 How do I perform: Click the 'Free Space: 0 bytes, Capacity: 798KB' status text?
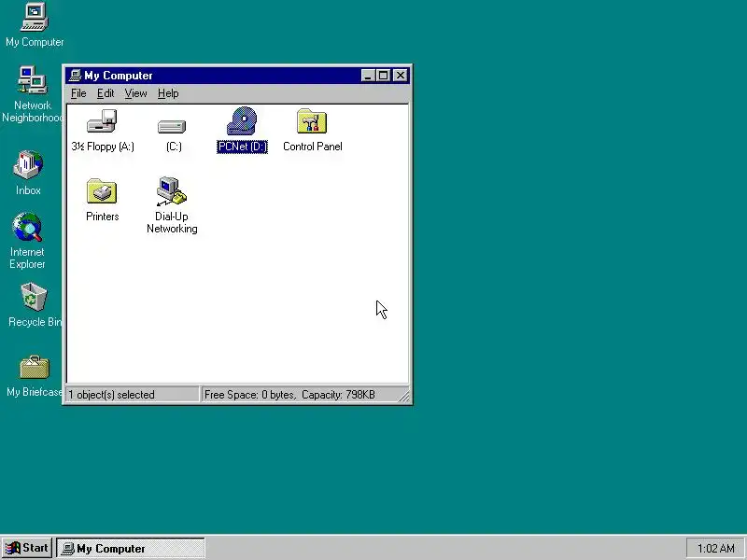coord(289,395)
